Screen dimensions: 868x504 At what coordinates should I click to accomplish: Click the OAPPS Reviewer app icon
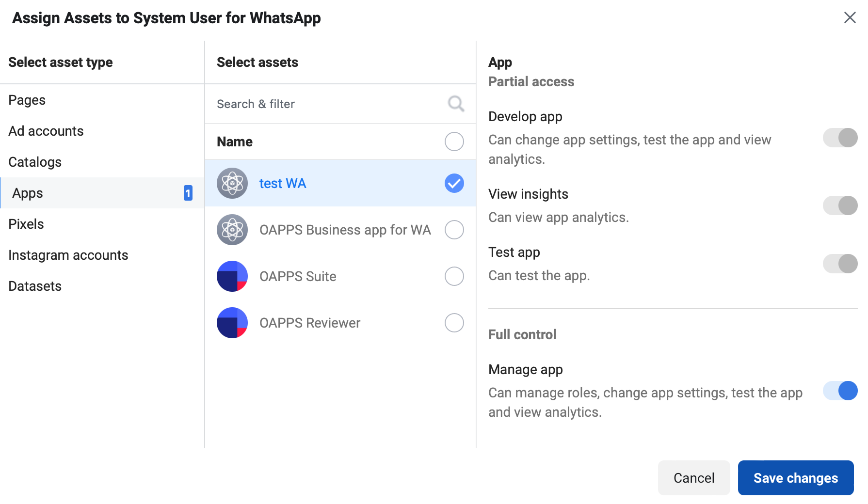[232, 323]
